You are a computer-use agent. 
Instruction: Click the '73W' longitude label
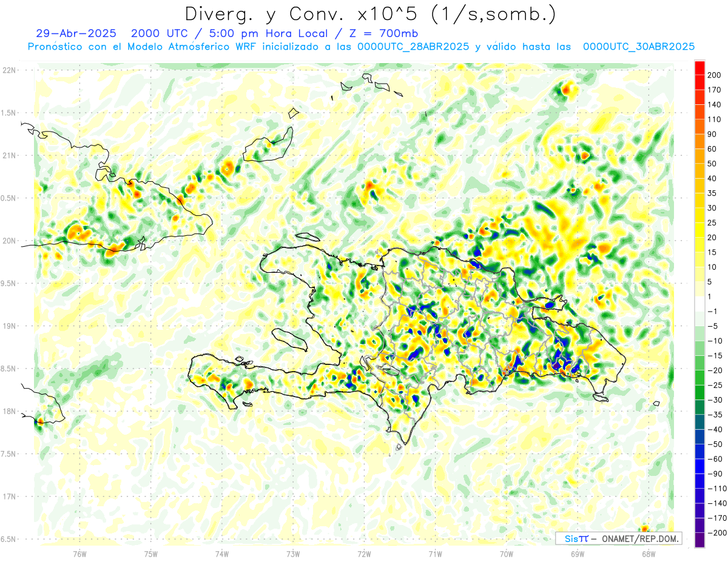tap(293, 554)
